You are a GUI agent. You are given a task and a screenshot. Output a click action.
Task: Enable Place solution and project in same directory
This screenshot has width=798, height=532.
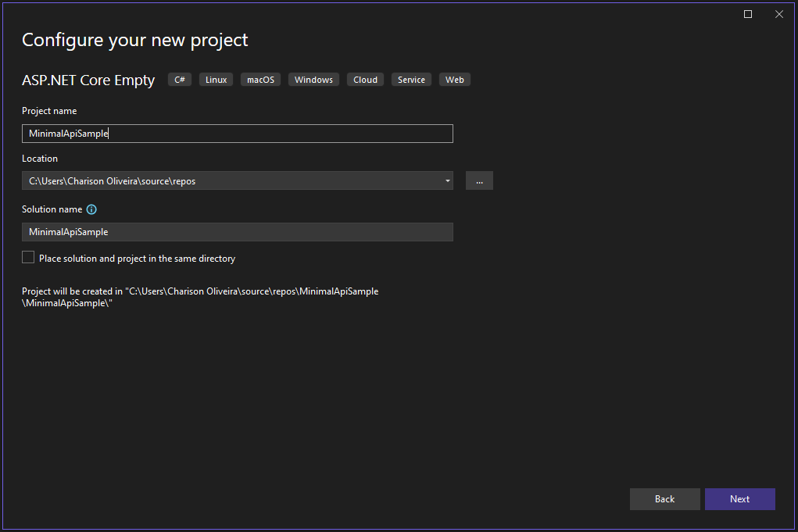[x=29, y=258]
